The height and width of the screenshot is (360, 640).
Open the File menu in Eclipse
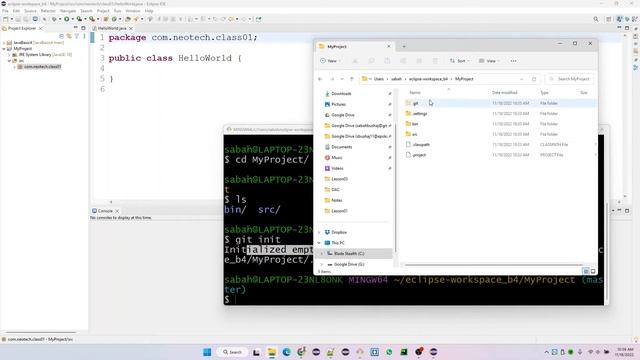click(5, 11)
